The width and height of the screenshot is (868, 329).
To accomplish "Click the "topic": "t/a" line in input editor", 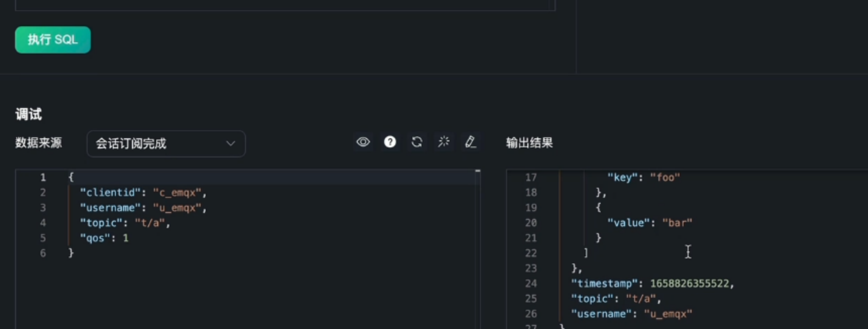I will point(125,223).
